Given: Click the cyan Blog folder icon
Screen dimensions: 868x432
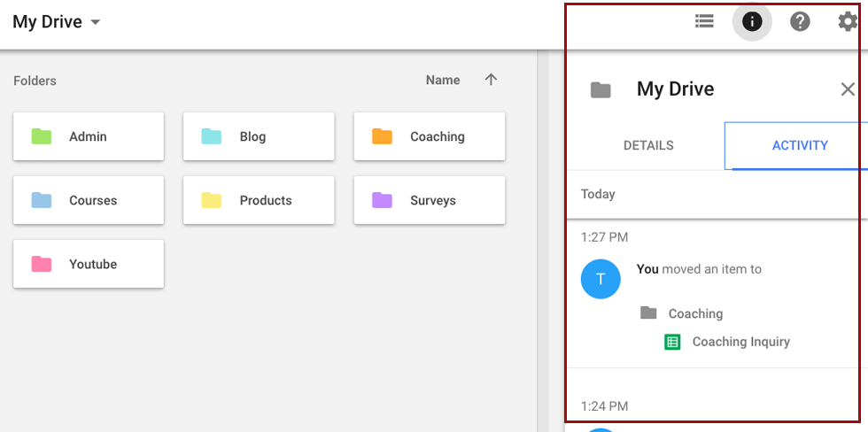Looking at the screenshot, I should [x=212, y=136].
